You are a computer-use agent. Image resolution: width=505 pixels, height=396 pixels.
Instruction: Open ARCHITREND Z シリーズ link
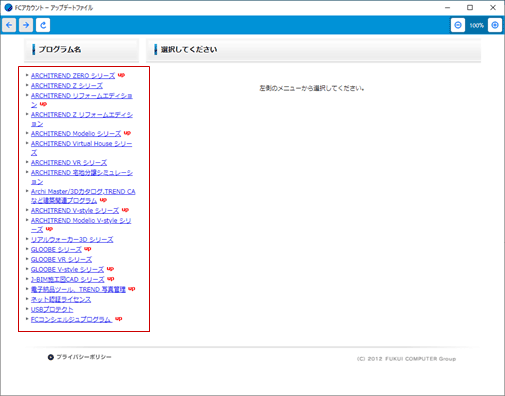pos(67,86)
